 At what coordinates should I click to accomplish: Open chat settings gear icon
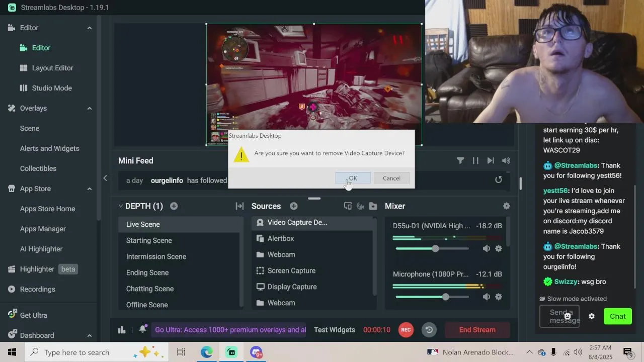click(592, 316)
